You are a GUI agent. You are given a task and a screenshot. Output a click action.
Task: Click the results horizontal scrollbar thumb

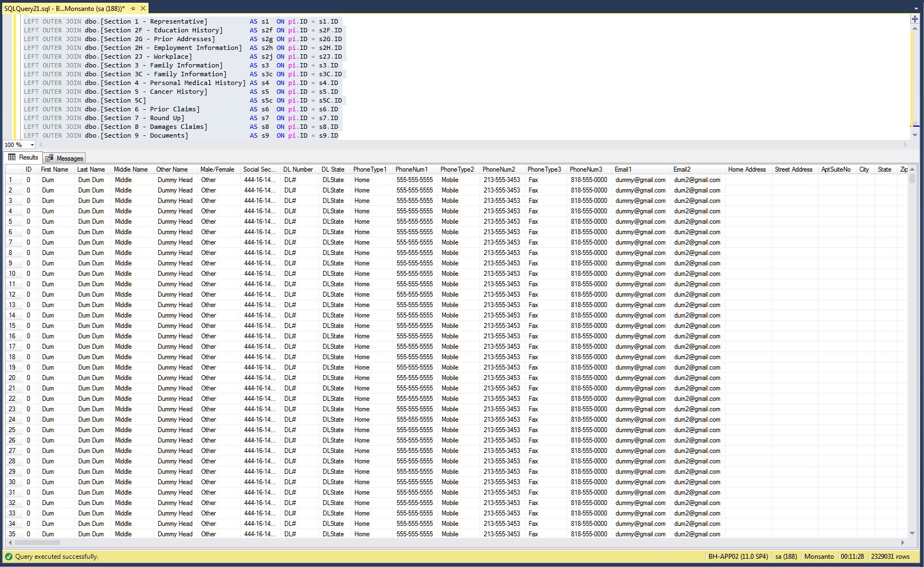coord(37,542)
